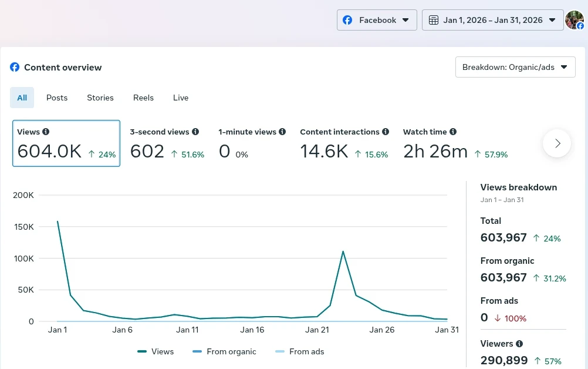Click info icon beside 1-minute views
Viewport: 588px width, 369px height.
point(282,132)
